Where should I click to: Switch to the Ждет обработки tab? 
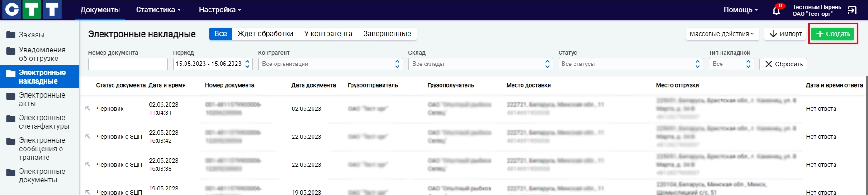(266, 34)
